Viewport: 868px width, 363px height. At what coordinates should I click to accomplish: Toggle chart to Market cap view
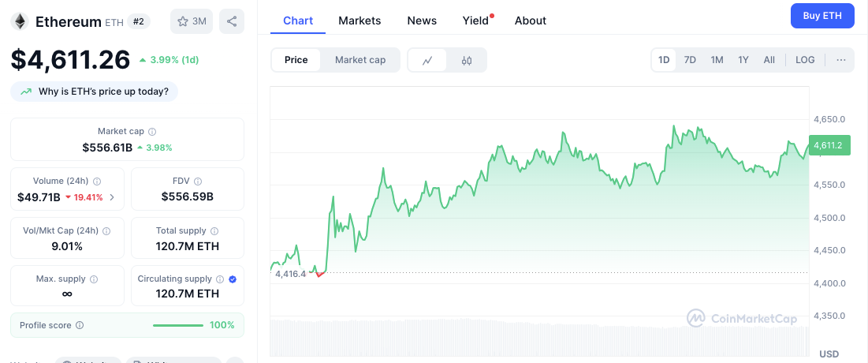[360, 60]
